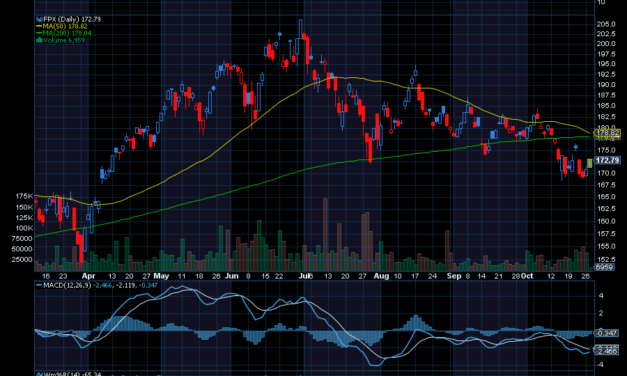627x376 pixels.
Task: Click the 50000 volume axis label
Action: [22, 249]
